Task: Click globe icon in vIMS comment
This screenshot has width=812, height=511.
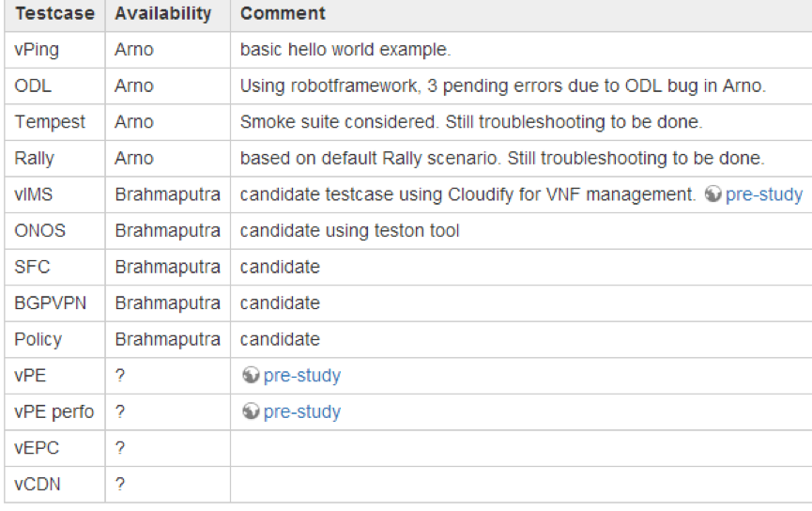Action: (712, 194)
